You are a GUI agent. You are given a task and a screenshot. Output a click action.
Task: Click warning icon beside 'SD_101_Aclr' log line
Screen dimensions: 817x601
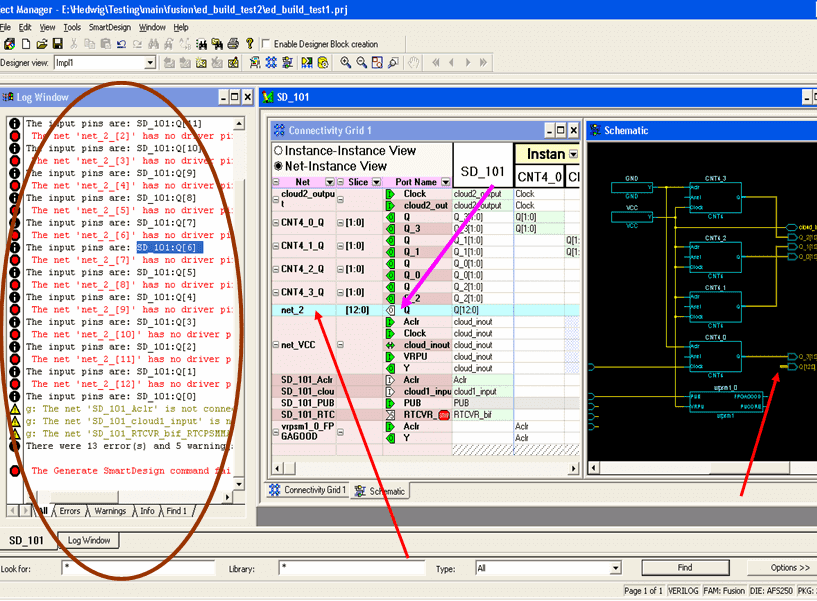coord(15,409)
